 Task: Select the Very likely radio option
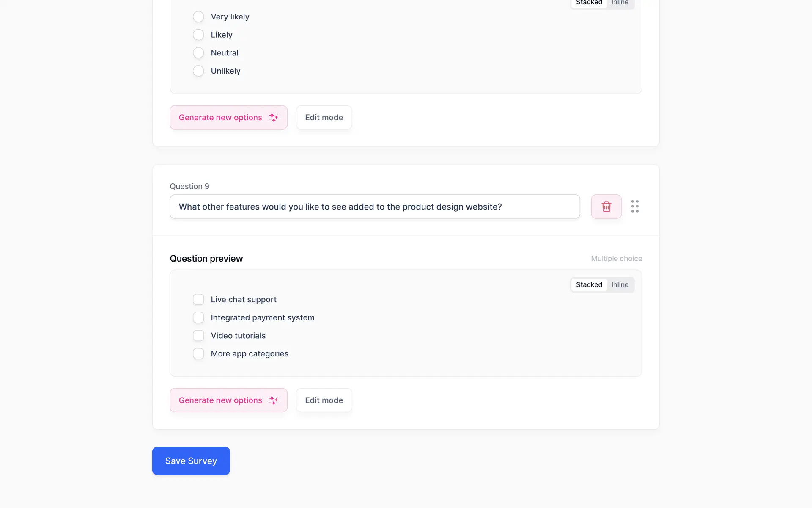198,17
